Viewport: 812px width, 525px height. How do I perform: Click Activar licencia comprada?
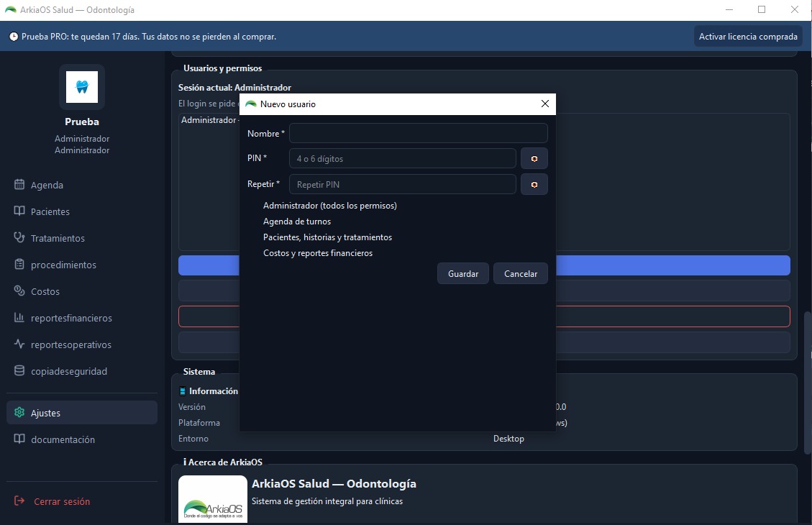click(748, 36)
